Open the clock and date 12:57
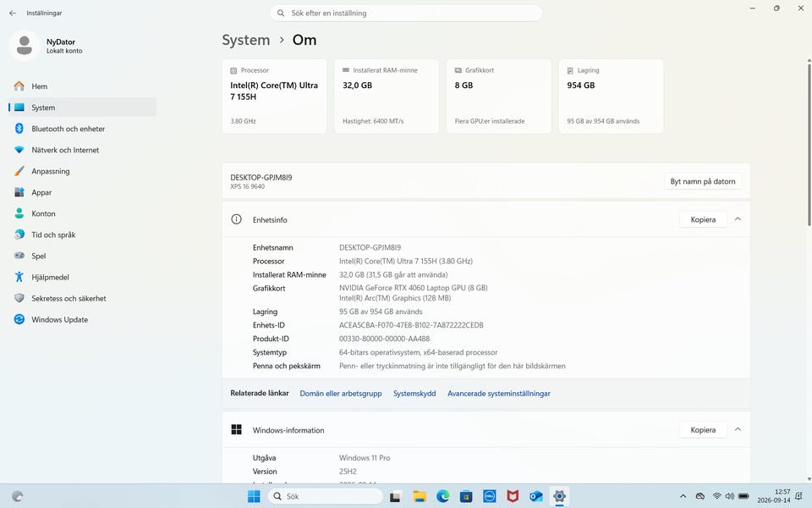 (x=774, y=496)
